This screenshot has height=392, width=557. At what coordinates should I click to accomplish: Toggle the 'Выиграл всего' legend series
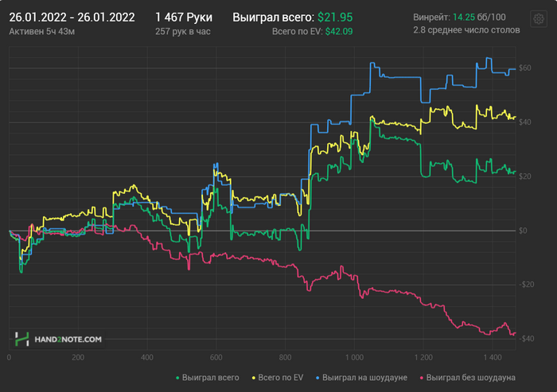tap(208, 378)
